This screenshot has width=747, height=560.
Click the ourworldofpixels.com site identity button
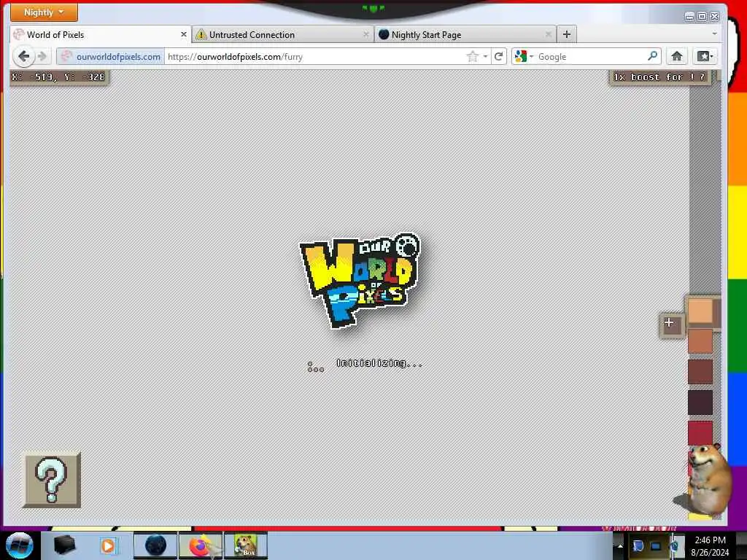point(111,57)
